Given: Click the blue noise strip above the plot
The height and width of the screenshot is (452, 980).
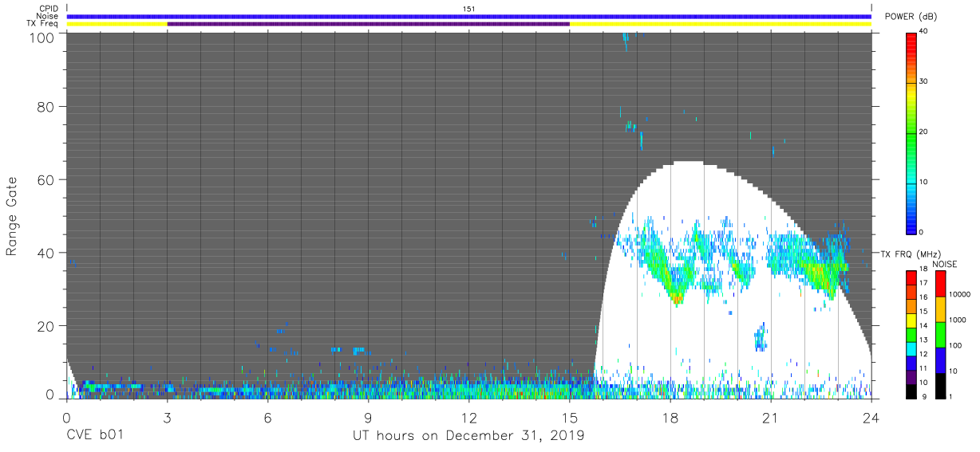Looking at the screenshot, I should [469, 17].
